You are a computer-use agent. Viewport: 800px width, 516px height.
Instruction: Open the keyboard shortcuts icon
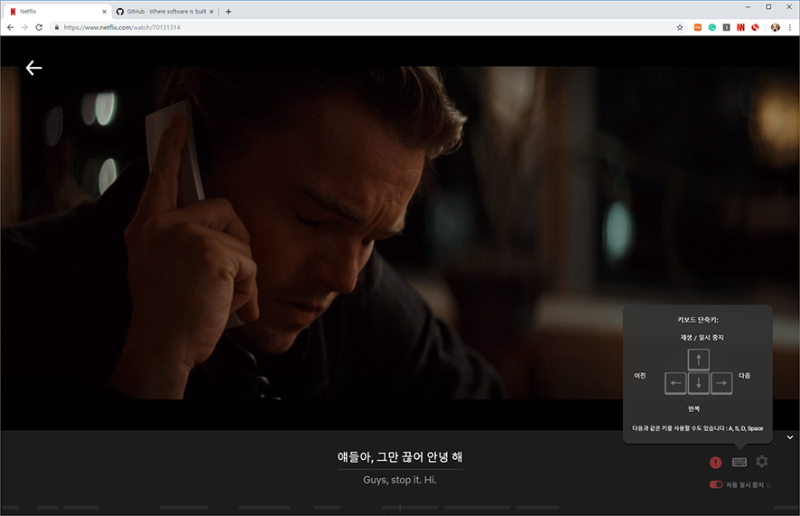click(x=739, y=462)
